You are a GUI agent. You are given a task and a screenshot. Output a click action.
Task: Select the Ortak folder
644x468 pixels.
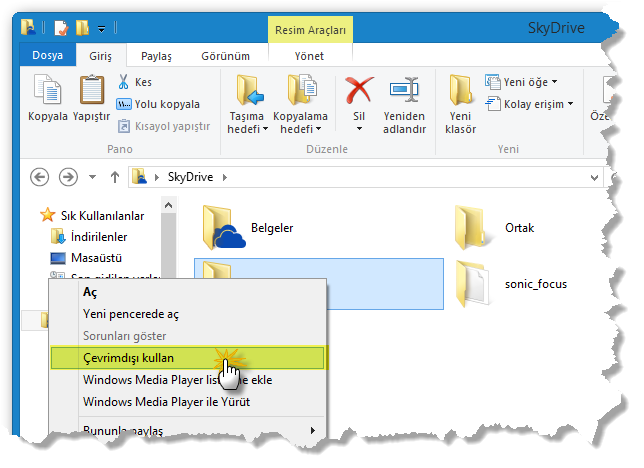pyautogui.click(x=495, y=228)
